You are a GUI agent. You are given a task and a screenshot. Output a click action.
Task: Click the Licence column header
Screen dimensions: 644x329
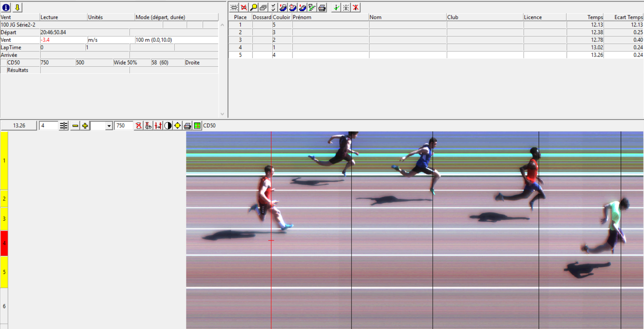click(545, 17)
